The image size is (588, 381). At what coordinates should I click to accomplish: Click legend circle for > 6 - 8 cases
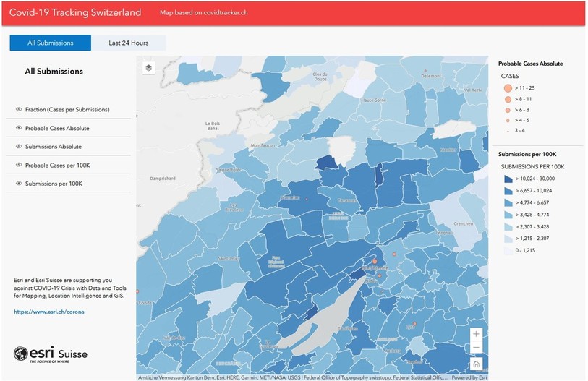508,110
